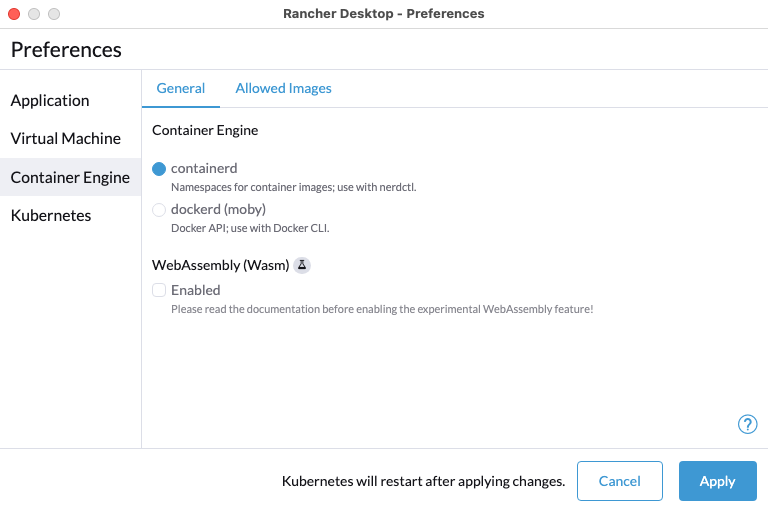The width and height of the screenshot is (768, 512).
Task: Go to Virtual Machine settings
Action: click(x=66, y=138)
